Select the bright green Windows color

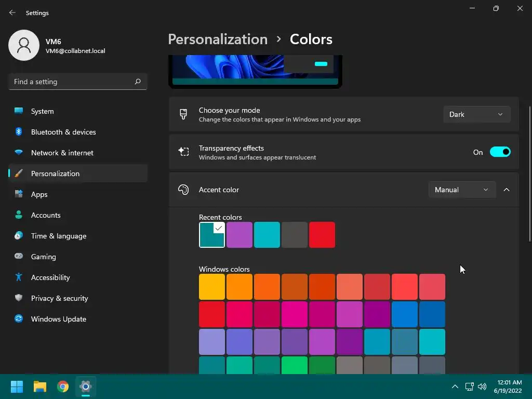coord(294,365)
